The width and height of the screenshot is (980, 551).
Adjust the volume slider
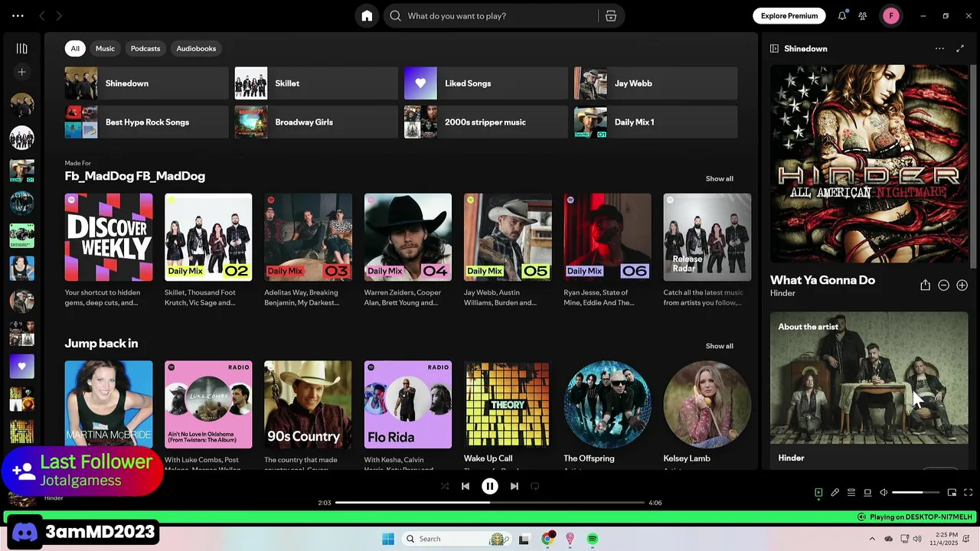(916, 493)
